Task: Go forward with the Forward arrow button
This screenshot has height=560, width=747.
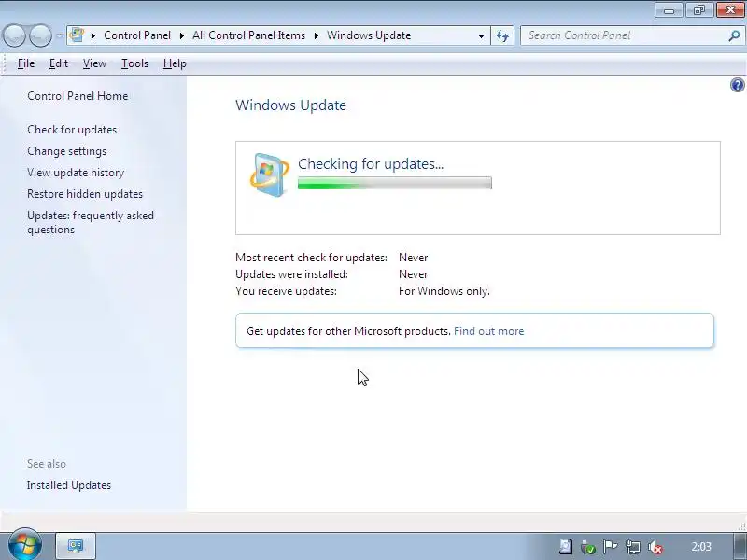Action: point(40,35)
